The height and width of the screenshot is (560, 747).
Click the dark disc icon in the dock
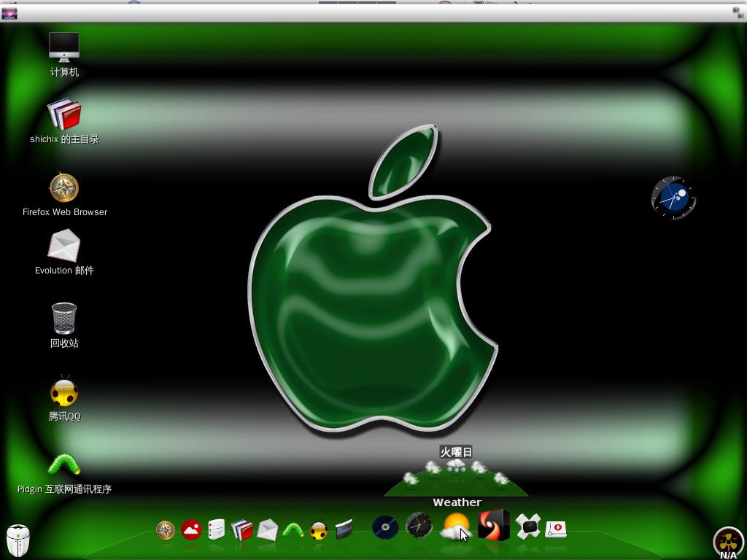pos(385,528)
